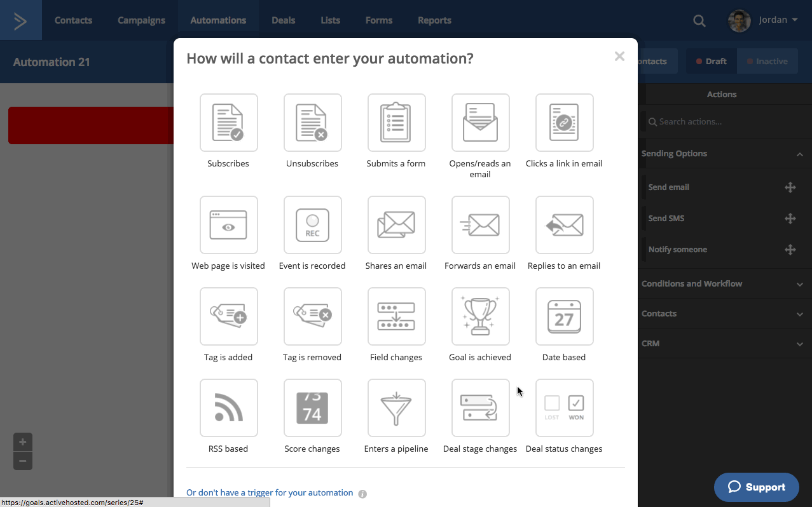The image size is (812, 507).
Task: Open the Campaigns menu
Action: point(141,20)
